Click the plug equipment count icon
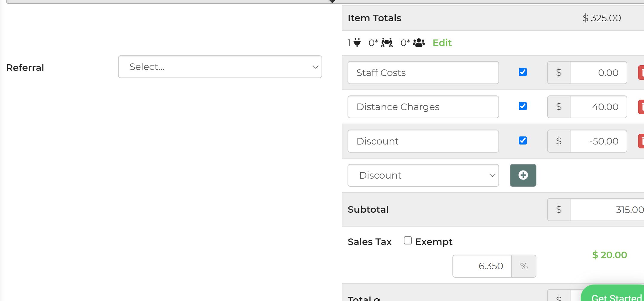Image resolution: width=644 pixels, height=301 pixels. pos(357,43)
